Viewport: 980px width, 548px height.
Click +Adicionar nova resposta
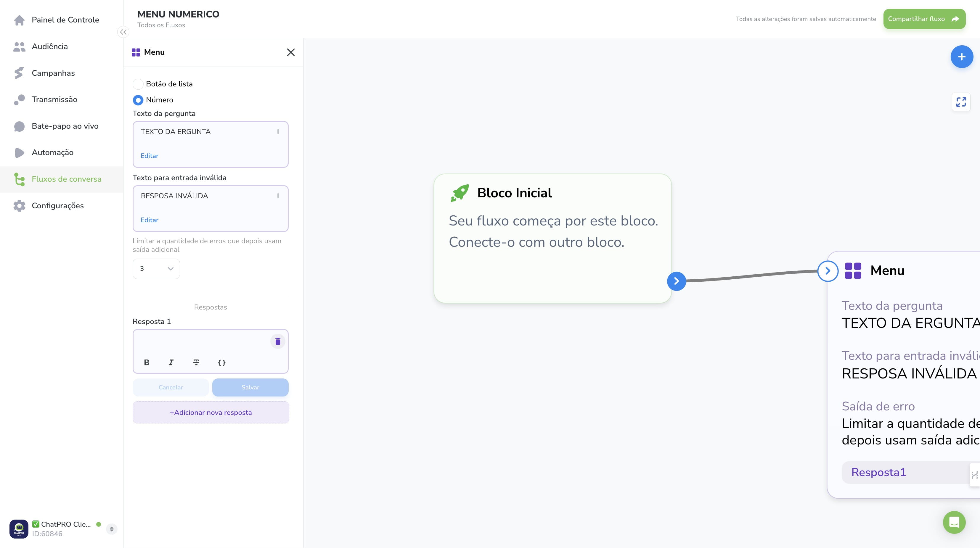click(211, 412)
